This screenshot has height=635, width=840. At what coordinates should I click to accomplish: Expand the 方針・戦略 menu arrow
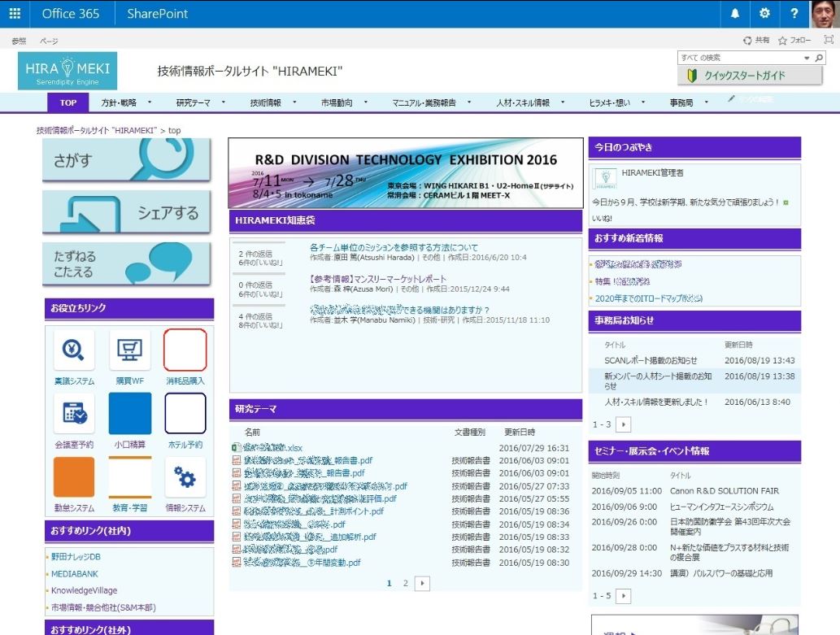coord(150,102)
